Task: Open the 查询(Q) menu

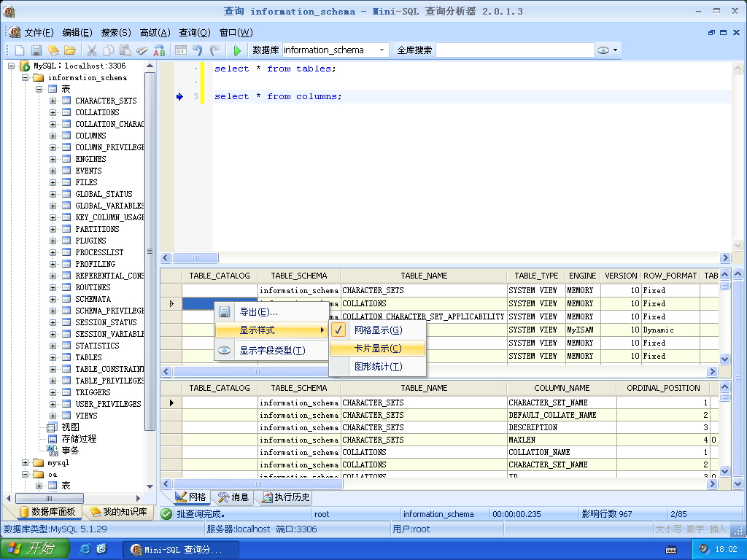Action: [x=194, y=32]
